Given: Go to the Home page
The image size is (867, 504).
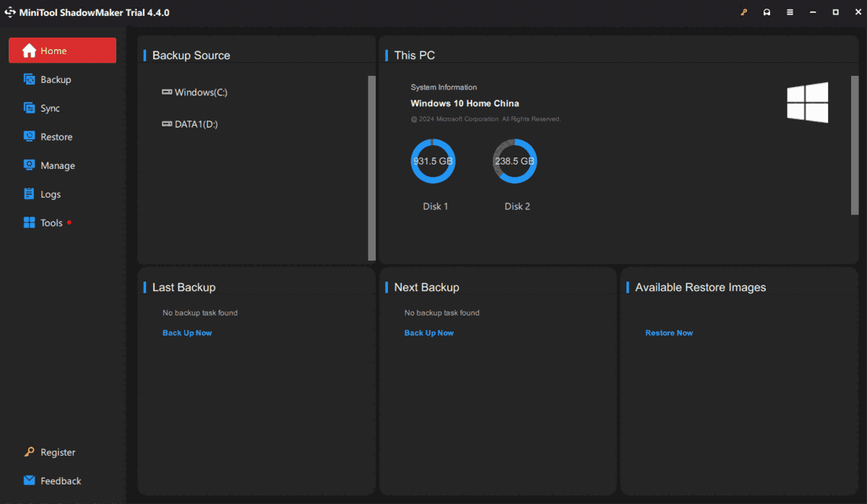Looking at the screenshot, I should coord(62,51).
